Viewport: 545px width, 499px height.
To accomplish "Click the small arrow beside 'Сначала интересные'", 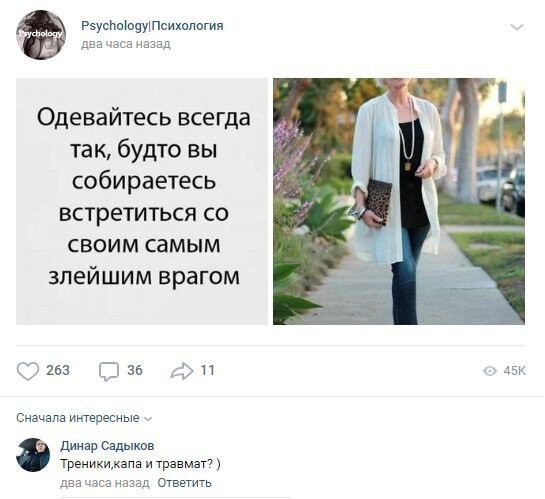I will coord(148,419).
